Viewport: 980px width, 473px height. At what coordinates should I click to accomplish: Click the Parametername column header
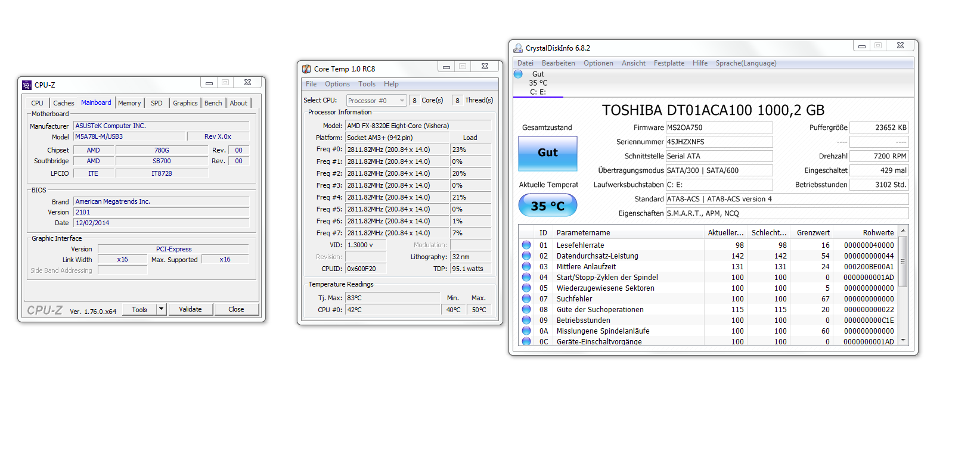(x=628, y=233)
